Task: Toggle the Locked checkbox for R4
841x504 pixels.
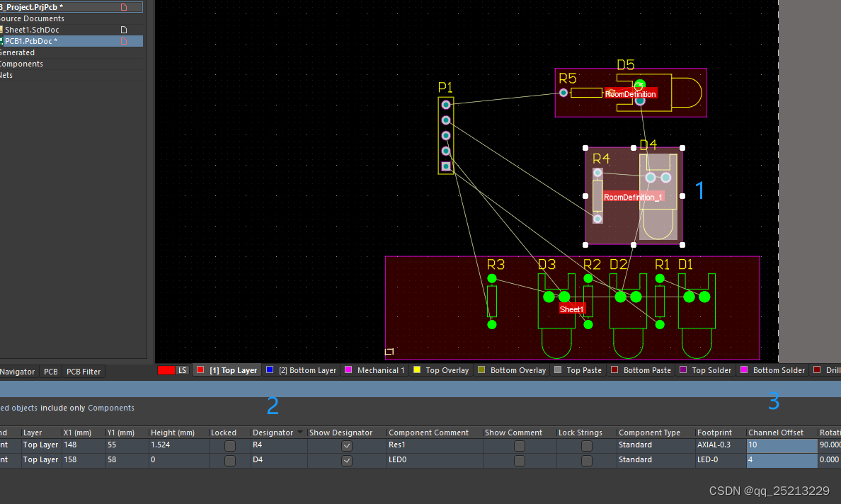Action: (229, 445)
